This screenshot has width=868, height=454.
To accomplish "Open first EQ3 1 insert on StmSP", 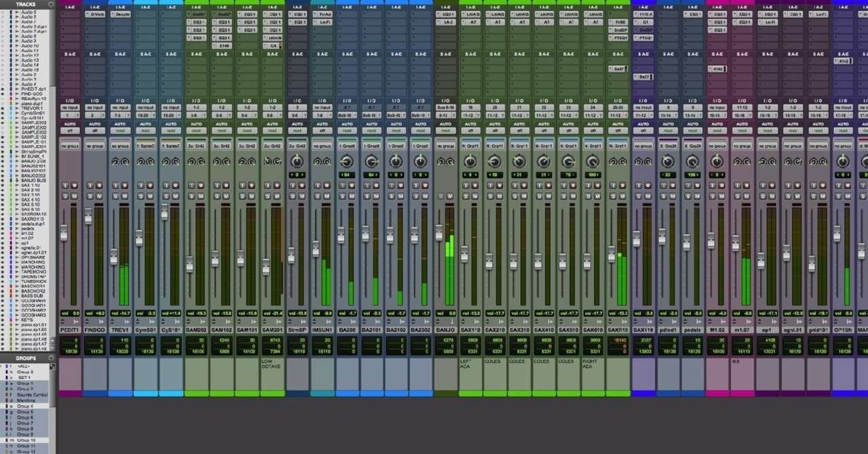I will click(x=298, y=14).
